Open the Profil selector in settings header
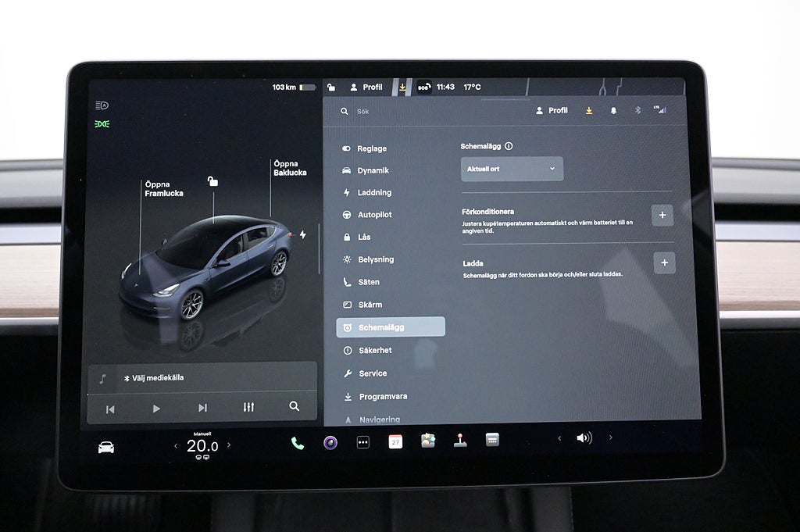800x532 pixels. coord(552,111)
